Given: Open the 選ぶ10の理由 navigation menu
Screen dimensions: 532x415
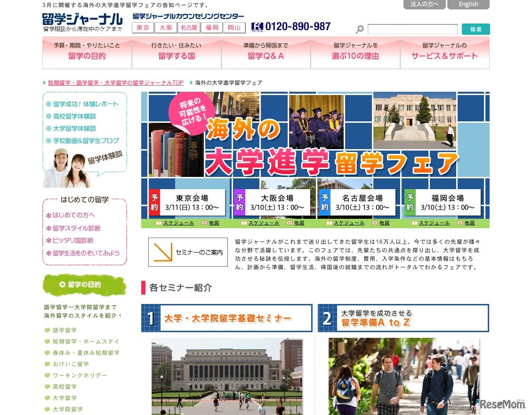Looking at the screenshot, I should [x=355, y=53].
